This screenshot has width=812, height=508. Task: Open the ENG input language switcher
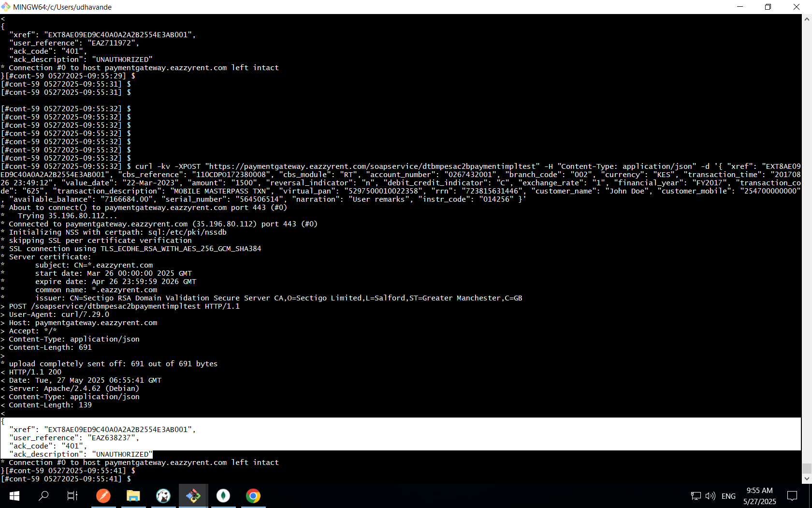tap(728, 496)
